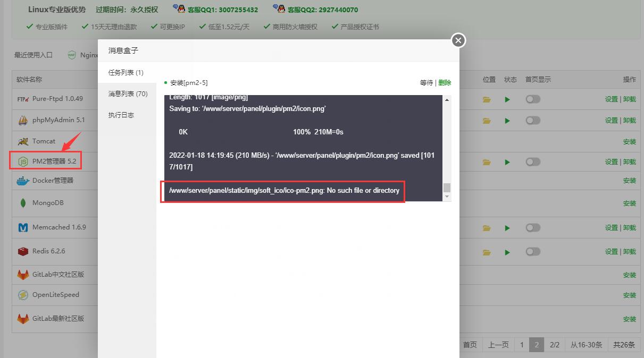Viewport: 644px width, 358px height.
Task: Click Pure-Ftpd green status play icon
Action: click(x=507, y=99)
